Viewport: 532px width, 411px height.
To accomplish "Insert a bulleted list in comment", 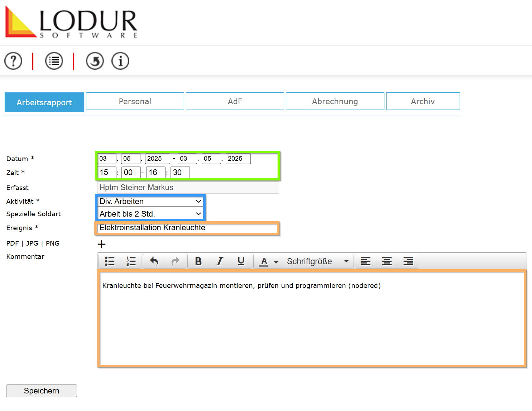I will tap(110, 261).
